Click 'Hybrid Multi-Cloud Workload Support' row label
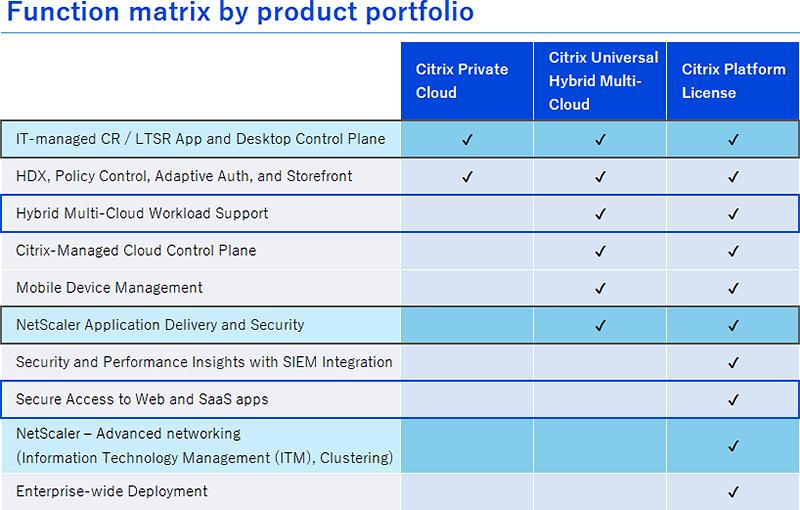Viewport: 800px width, 510px height. 142,213
